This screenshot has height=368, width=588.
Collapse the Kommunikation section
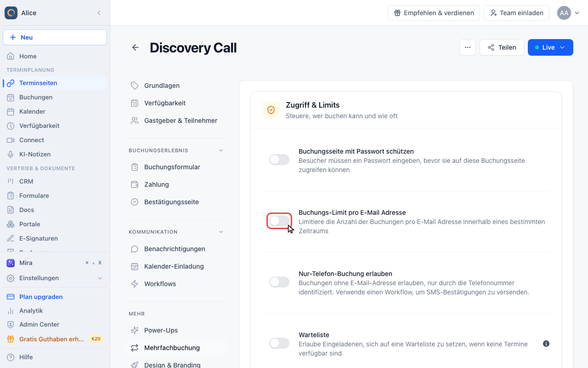(221, 232)
